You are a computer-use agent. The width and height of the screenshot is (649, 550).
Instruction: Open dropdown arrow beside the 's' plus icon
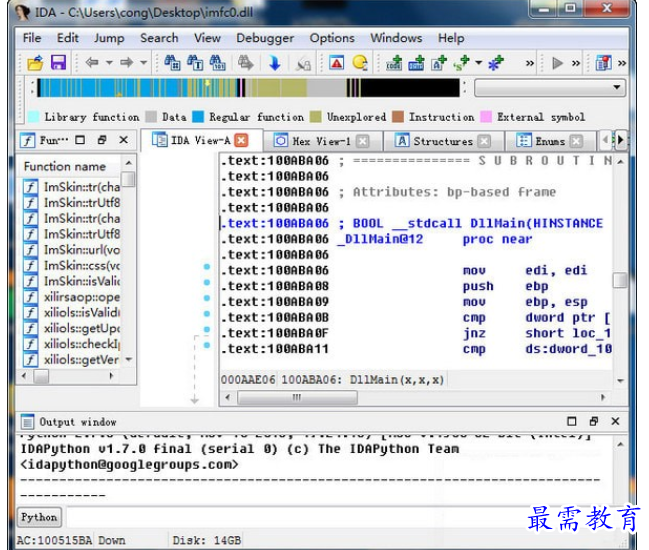(478, 63)
